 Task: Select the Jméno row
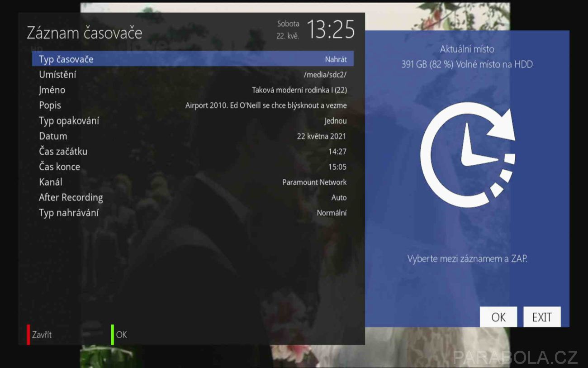tap(193, 90)
